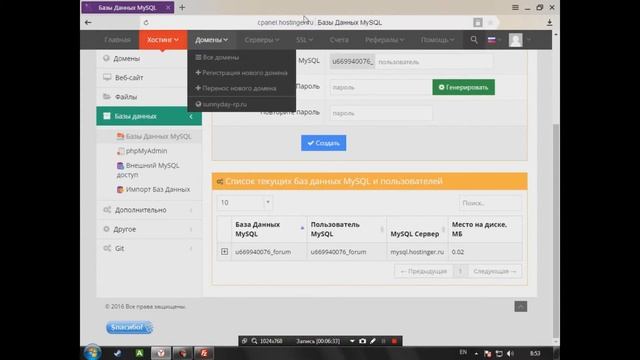Viewport: 640px width, 360px height.
Task: Close the Базы Данных MySQL tab
Action: coord(168,7)
